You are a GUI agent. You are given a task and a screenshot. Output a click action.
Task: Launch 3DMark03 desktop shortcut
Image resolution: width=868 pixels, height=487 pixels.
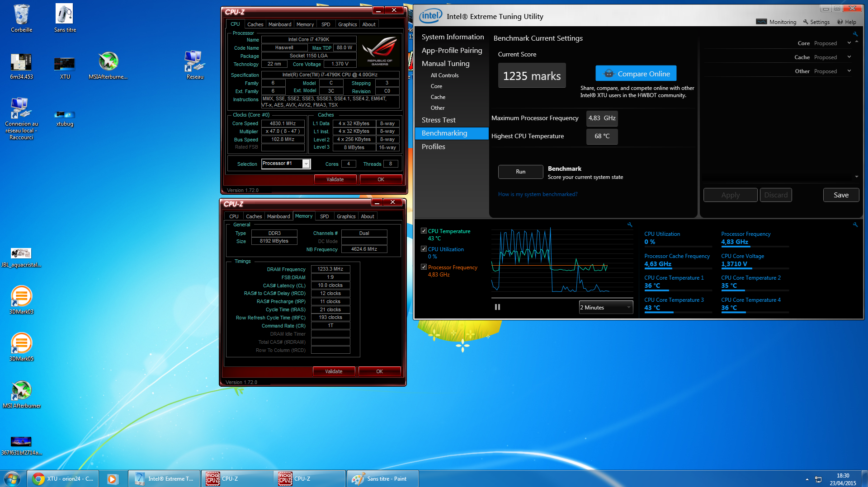click(x=21, y=300)
